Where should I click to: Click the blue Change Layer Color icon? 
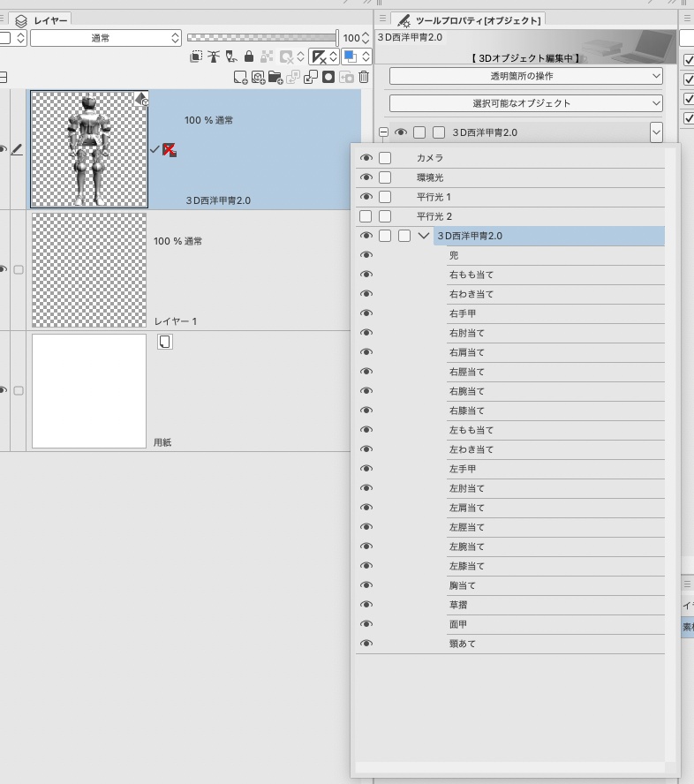pyautogui.click(x=351, y=57)
